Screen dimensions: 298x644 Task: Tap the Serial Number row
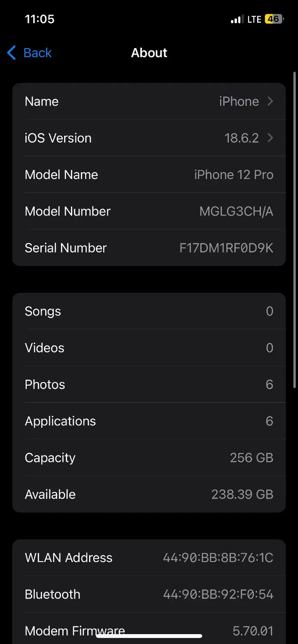(149, 248)
